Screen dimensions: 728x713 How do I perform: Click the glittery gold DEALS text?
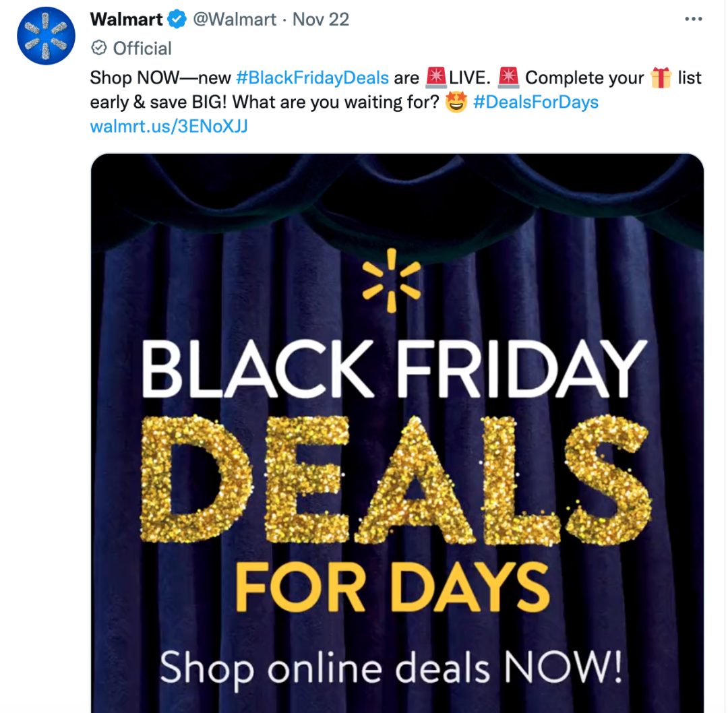click(396, 480)
